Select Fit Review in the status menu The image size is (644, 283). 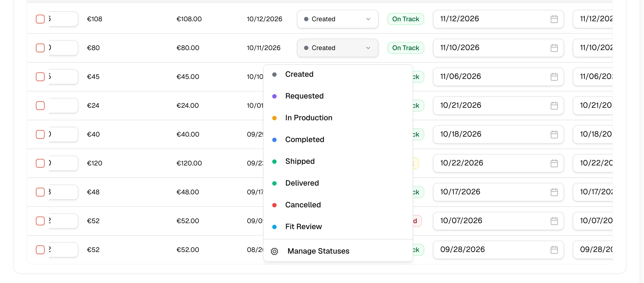coord(338,227)
